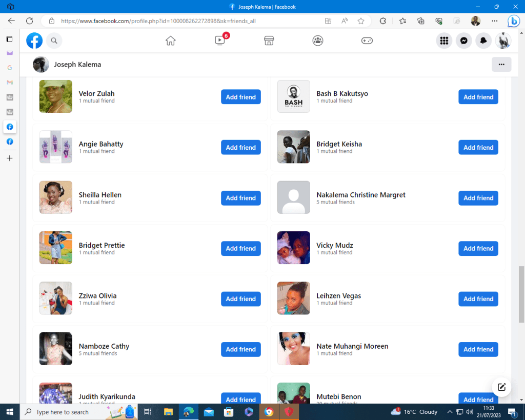Open Facebook Marketplace icon
The width and height of the screenshot is (525, 420).
(x=269, y=41)
